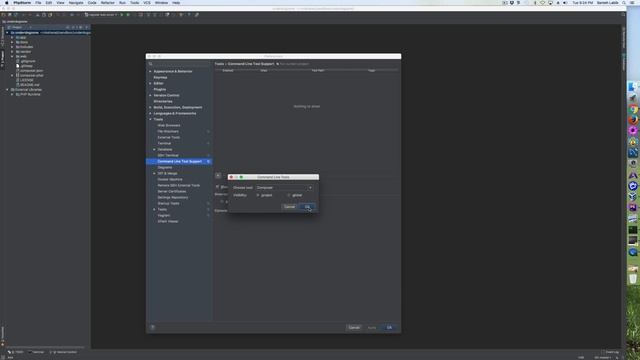Expand Version Control settings group
The width and height of the screenshot is (640, 360).
coord(150,96)
